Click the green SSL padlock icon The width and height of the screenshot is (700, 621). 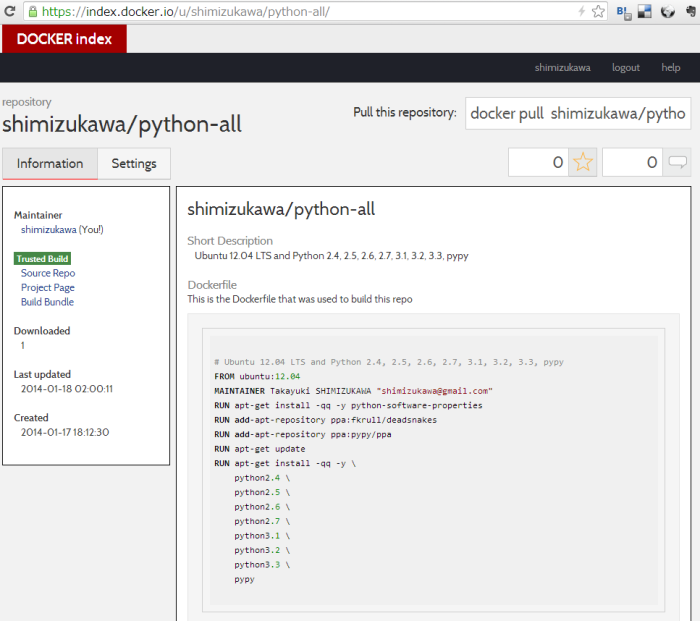(x=33, y=12)
